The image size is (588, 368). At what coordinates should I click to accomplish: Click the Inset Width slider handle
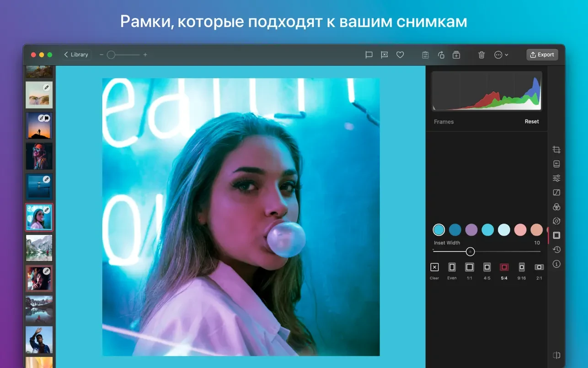click(470, 251)
